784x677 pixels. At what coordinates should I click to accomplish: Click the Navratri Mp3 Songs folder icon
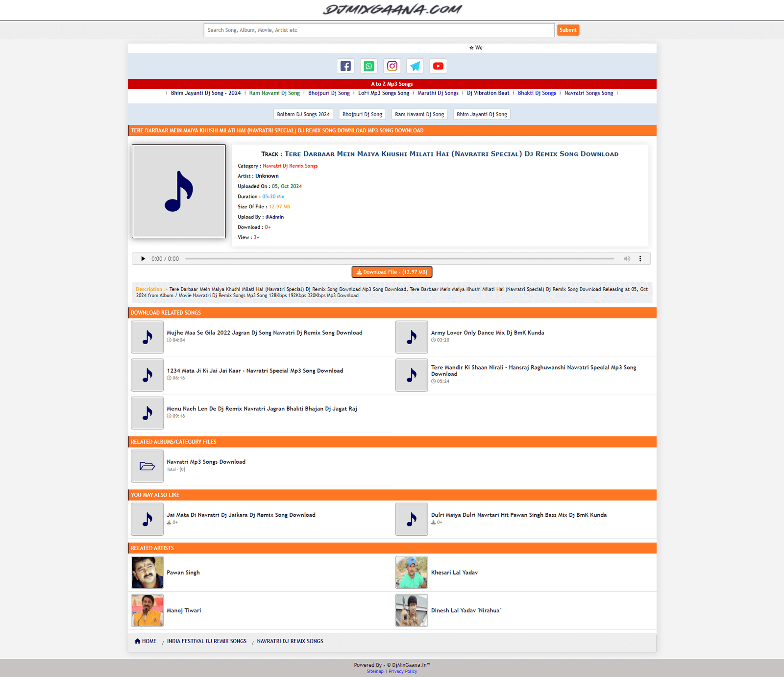pyautogui.click(x=147, y=466)
